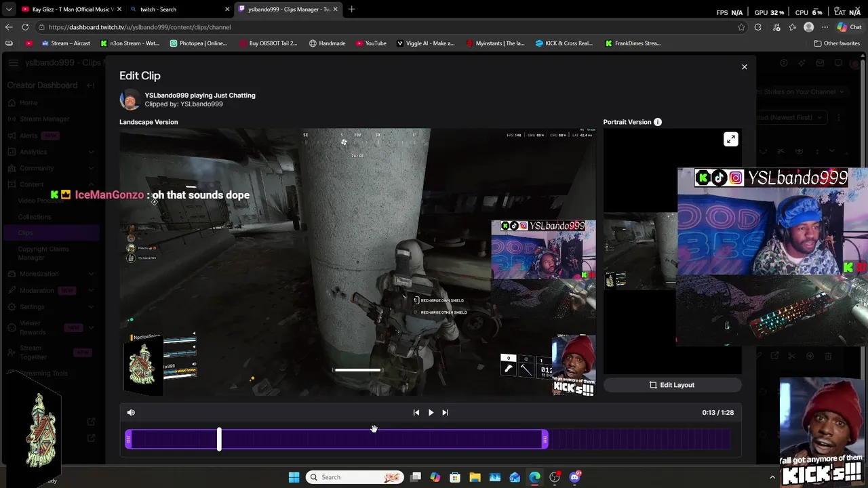Open Discord from the taskbar
868x488 pixels.
(575, 477)
